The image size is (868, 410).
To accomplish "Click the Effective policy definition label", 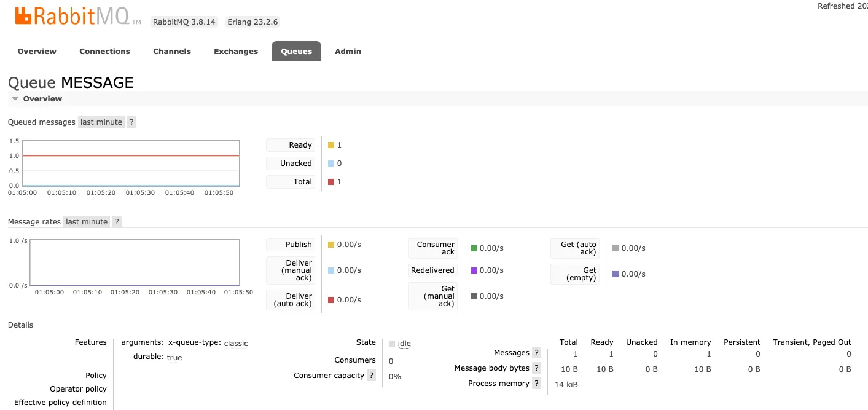I will point(60,403).
